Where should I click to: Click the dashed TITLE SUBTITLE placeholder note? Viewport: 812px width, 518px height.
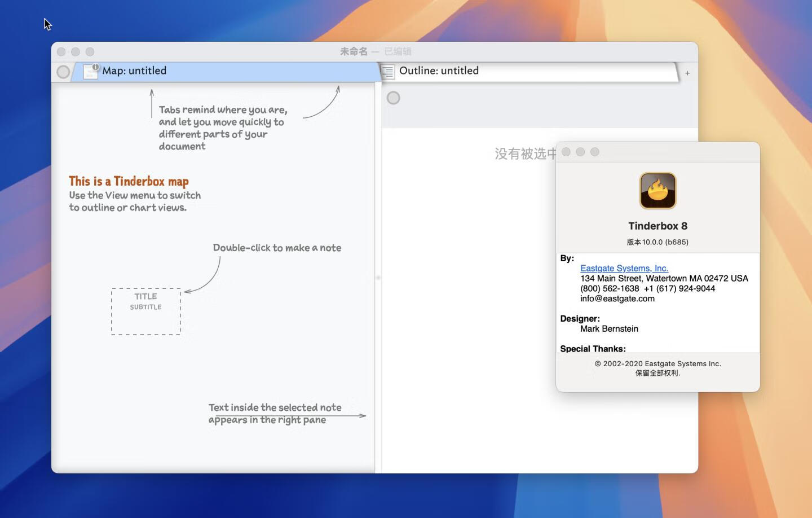[x=146, y=311]
